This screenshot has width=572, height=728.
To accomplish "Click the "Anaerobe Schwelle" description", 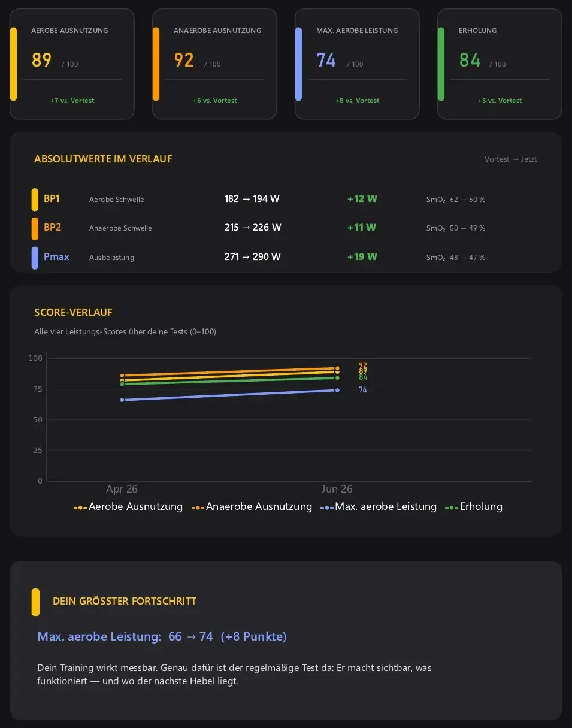I will [x=120, y=228].
